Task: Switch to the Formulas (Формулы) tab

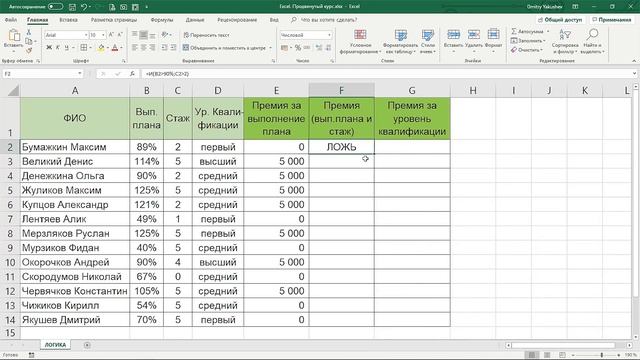Action: [x=162, y=20]
